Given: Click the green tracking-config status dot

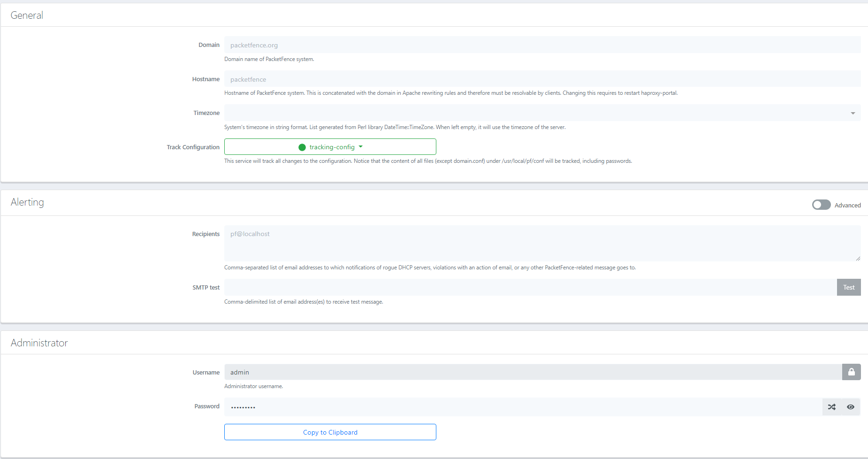Looking at the screenshot, I should [x=302, y=147].
